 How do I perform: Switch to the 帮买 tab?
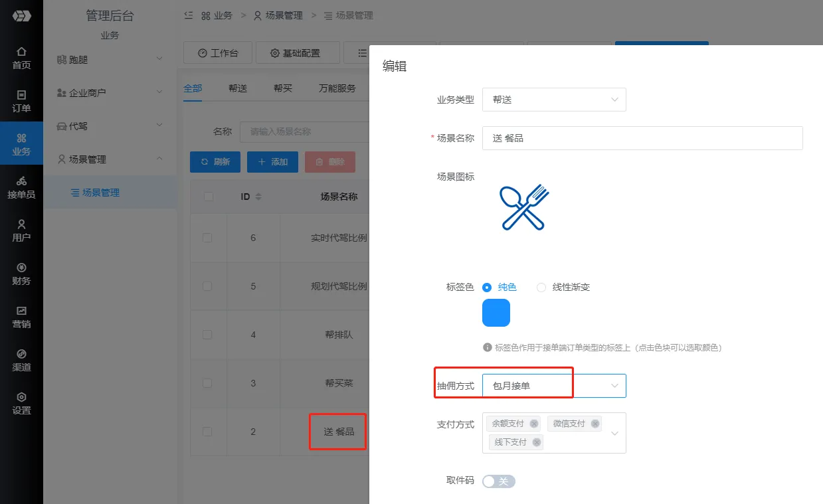(282, 87)
